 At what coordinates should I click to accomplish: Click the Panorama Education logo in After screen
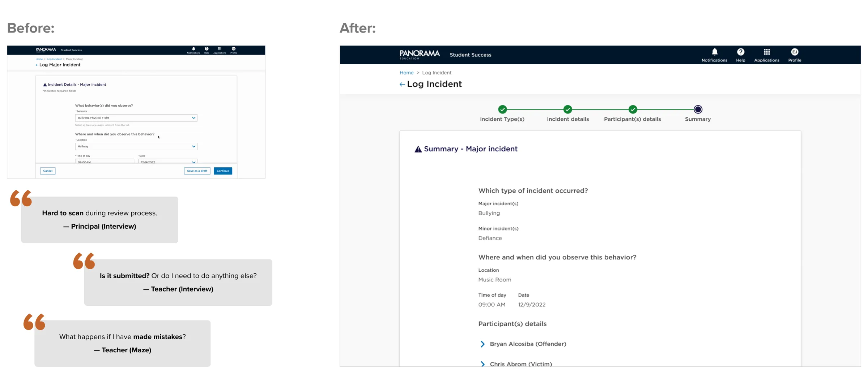[420, 55]
